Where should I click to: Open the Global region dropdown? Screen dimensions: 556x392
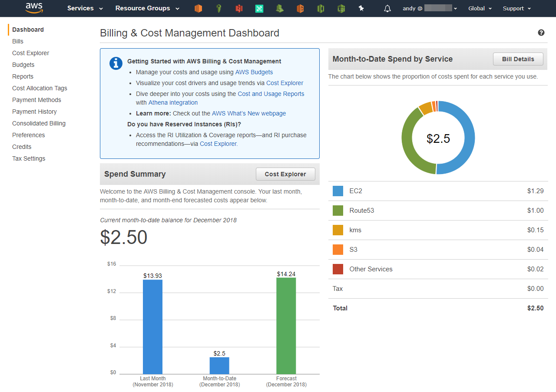pos(480,8)
